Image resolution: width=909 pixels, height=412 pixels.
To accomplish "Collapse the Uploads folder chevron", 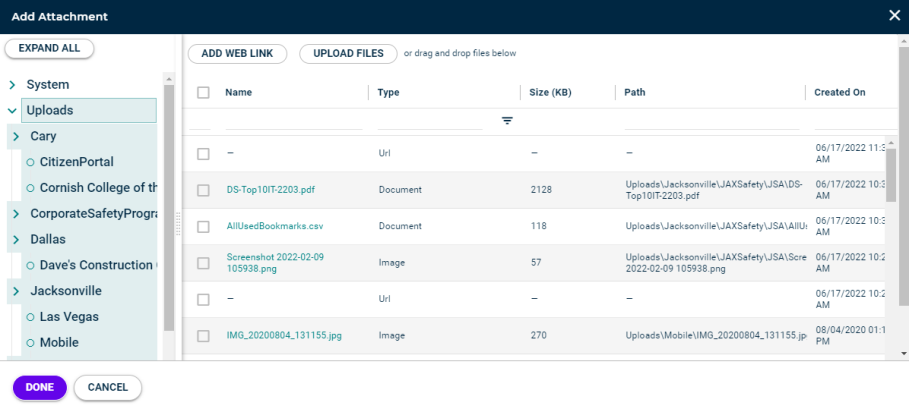I will pos(12,111).
